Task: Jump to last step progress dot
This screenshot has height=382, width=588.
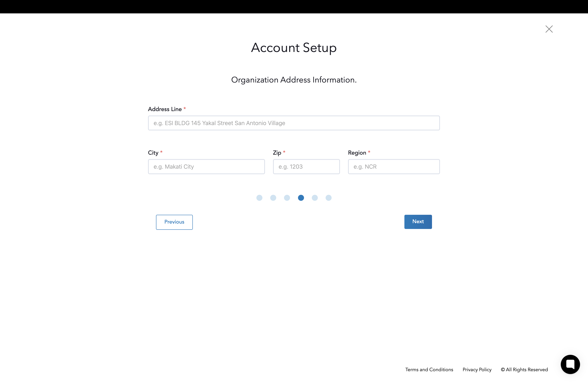Action: [x=328, y=198]
